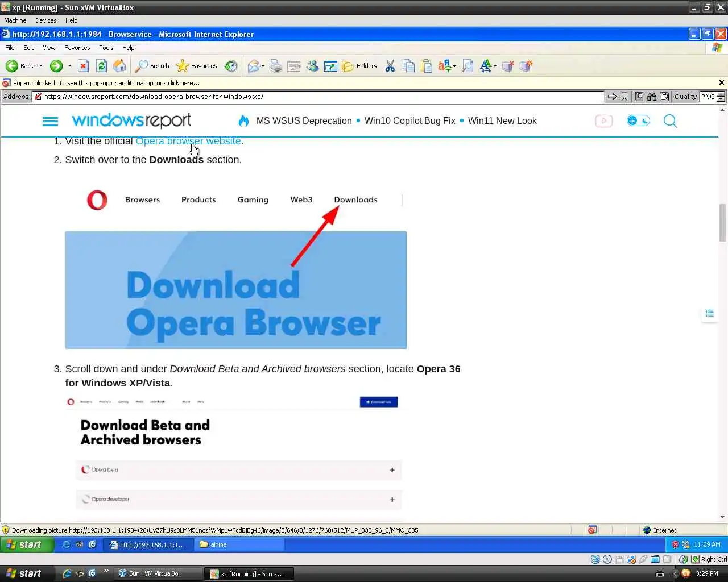Screen dimensions: 728x582
Task: Click the windowsreport site logo
Action: (x=131, y=120)
